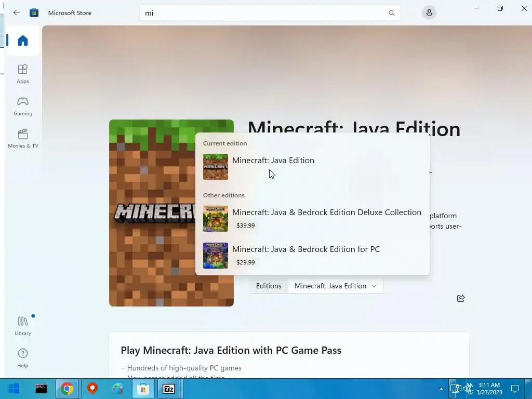The width and height of the screenshot is (532, 399).
Task: Open the Gaming section in the sidebar
Action: click(x=23, y=106)
